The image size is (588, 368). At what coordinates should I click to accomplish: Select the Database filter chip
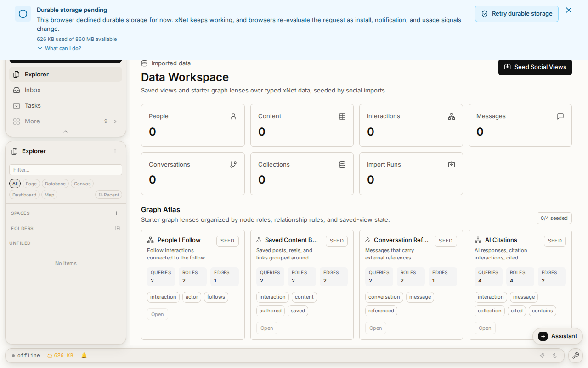tap(55, 184)
